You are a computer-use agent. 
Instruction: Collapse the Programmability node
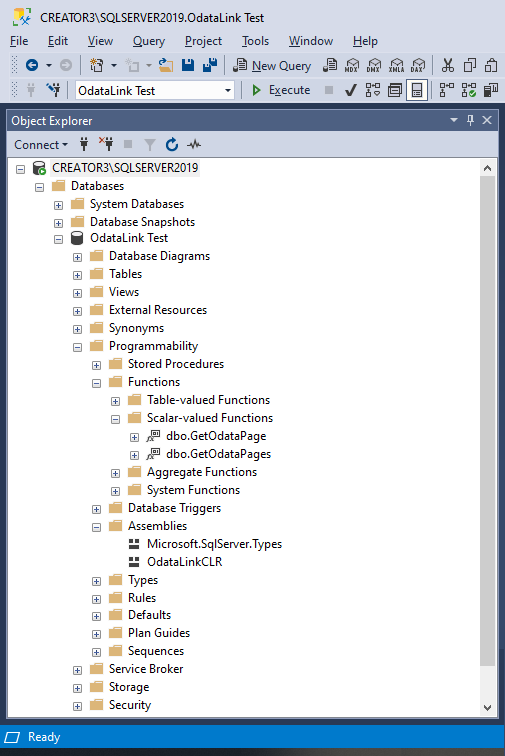coord(77,347)
